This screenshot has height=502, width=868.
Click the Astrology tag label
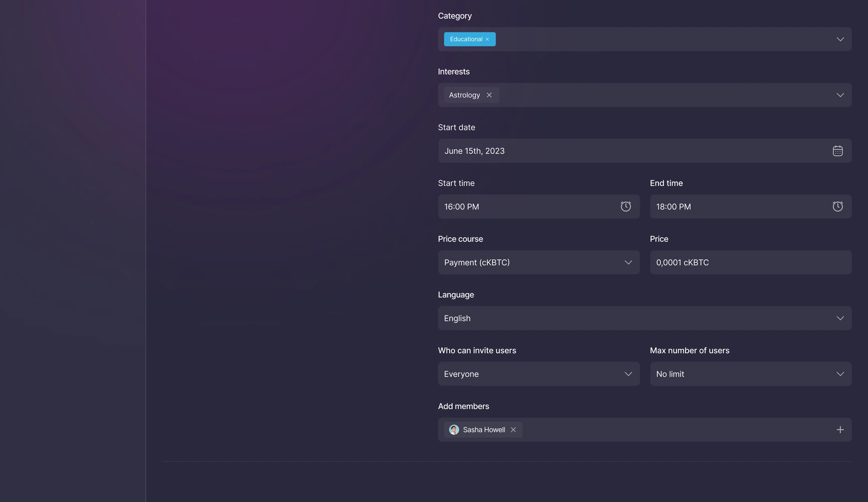pyautogui.click(x=465, y=95)
